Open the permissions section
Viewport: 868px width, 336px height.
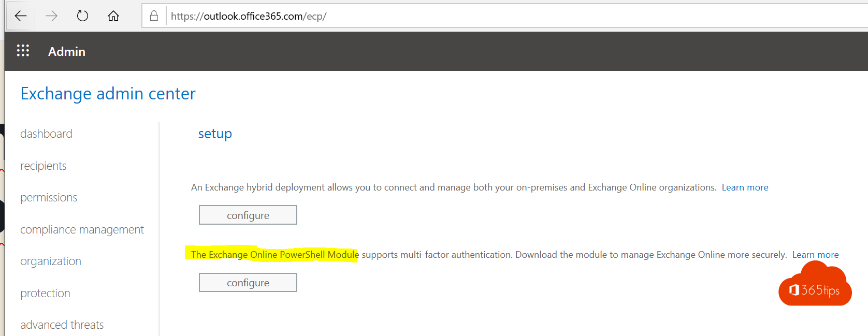[x=49, y=197]
